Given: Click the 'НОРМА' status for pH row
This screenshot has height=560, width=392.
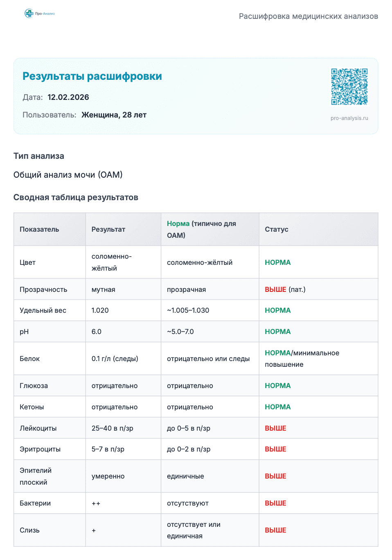Looking at the screenshot, I should tap(277, 332).
